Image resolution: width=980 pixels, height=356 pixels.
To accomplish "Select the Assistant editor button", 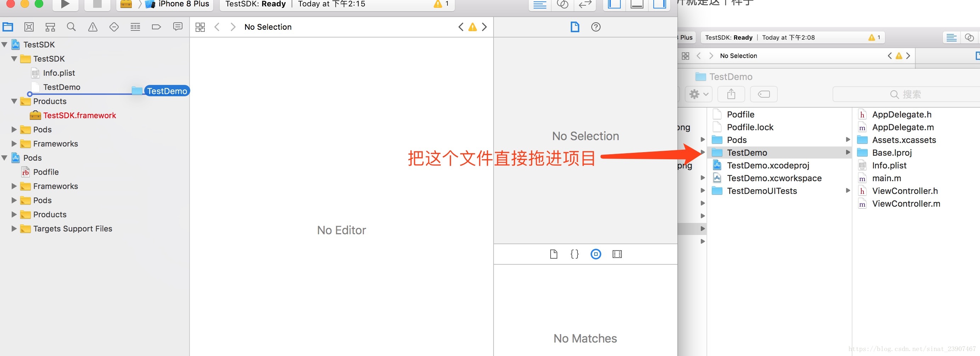I will (x=562, y=5).
